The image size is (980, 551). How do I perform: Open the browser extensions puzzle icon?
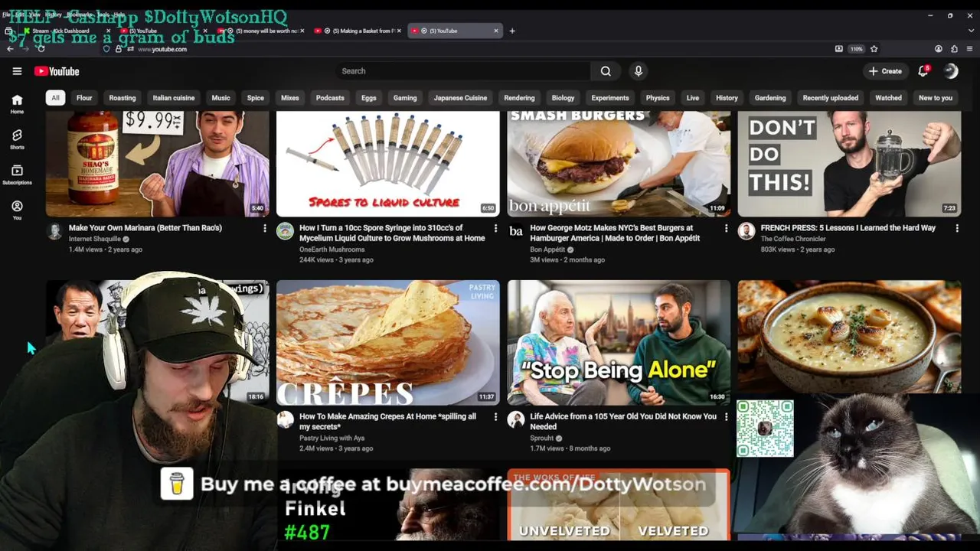(953, 49)
